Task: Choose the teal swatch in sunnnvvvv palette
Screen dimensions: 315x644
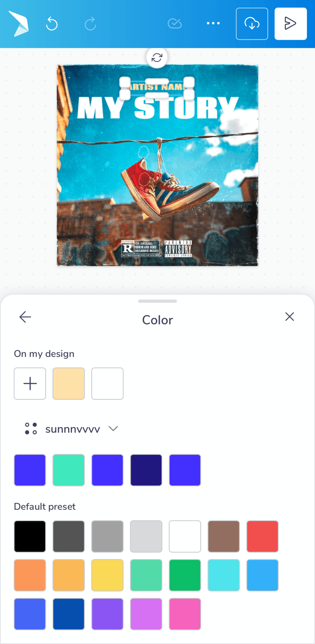Action: pyautogui.click(x=69, y=470)
